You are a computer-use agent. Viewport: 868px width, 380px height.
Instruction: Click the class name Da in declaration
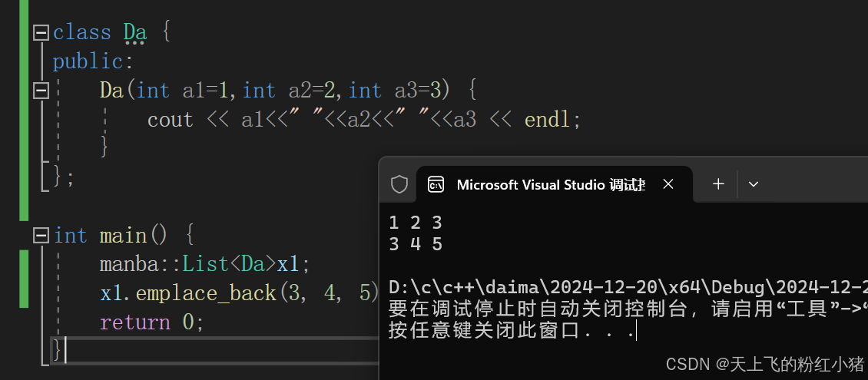pyautogui.click(x=135, y=33)
